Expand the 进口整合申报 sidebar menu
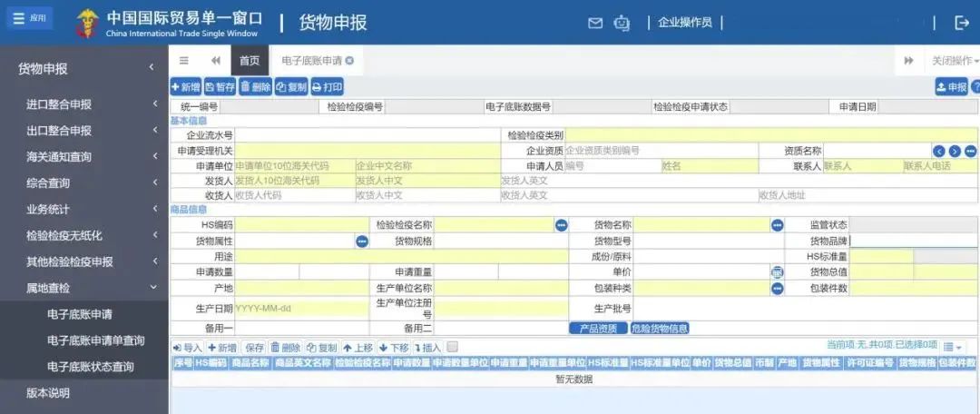The height and width of the screenshot is (414, 980). (84, 104)
